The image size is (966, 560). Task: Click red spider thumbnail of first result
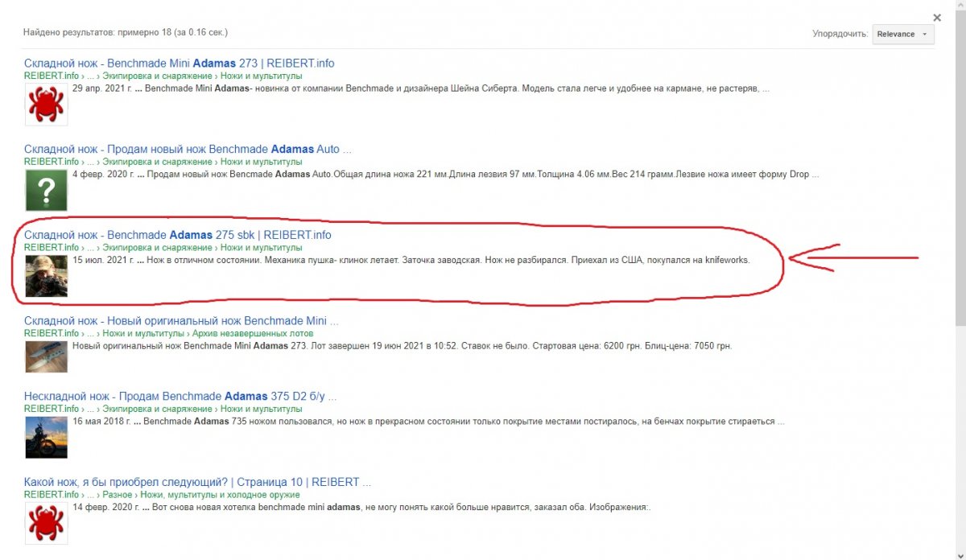coord(46,104)
